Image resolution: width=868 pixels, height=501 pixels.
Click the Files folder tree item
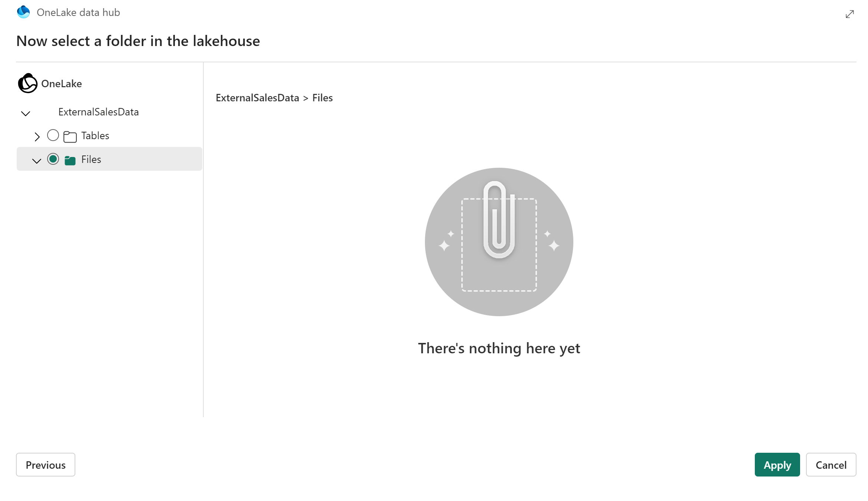(91, 159)
